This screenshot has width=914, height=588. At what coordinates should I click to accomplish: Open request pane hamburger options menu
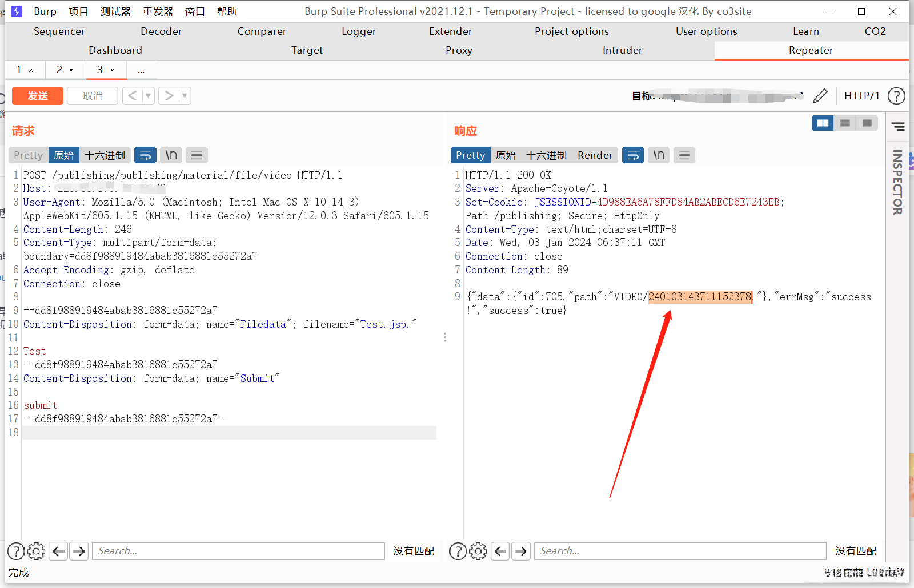[x=197, y=155]
